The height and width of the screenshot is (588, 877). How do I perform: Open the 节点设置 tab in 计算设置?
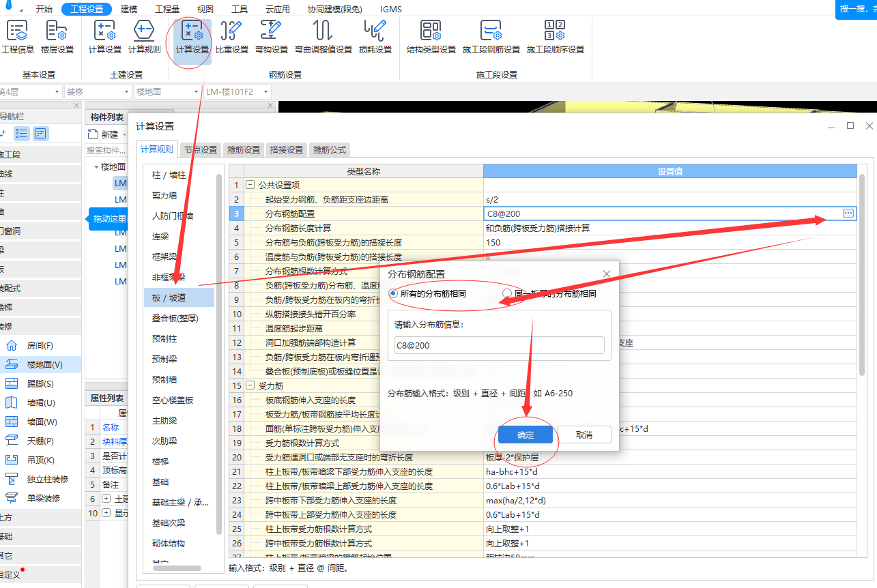(x=201, y=150)
